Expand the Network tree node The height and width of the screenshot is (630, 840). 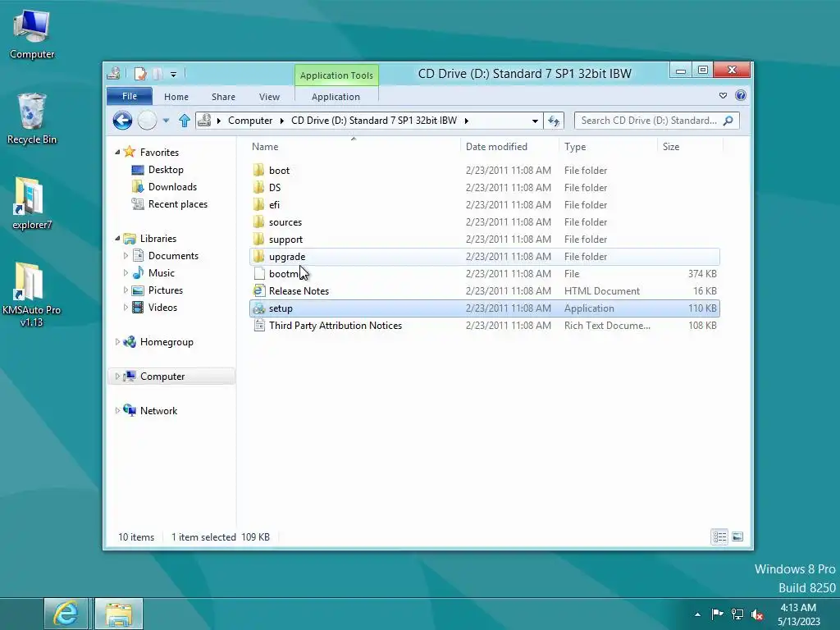[117, 410]
